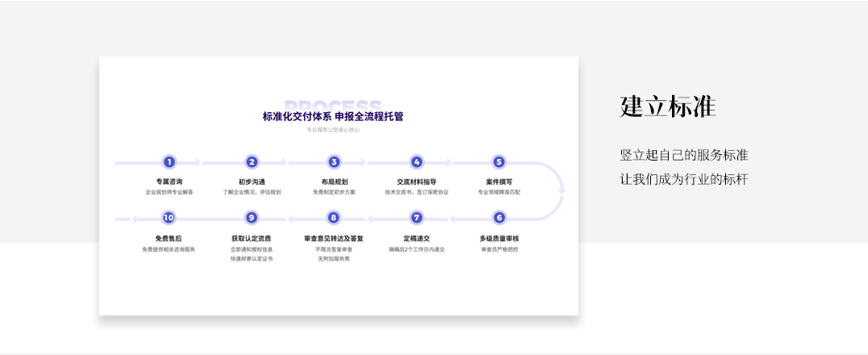
Task: Click the 交底材料指导 step title
Action: tap(416, 182)
